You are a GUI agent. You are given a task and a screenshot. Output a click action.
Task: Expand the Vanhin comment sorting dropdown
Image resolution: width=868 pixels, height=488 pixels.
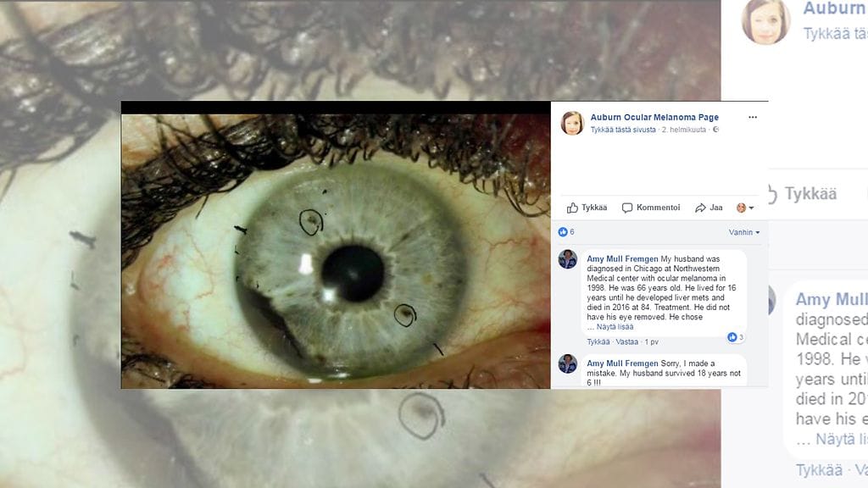tap(744, 232)
